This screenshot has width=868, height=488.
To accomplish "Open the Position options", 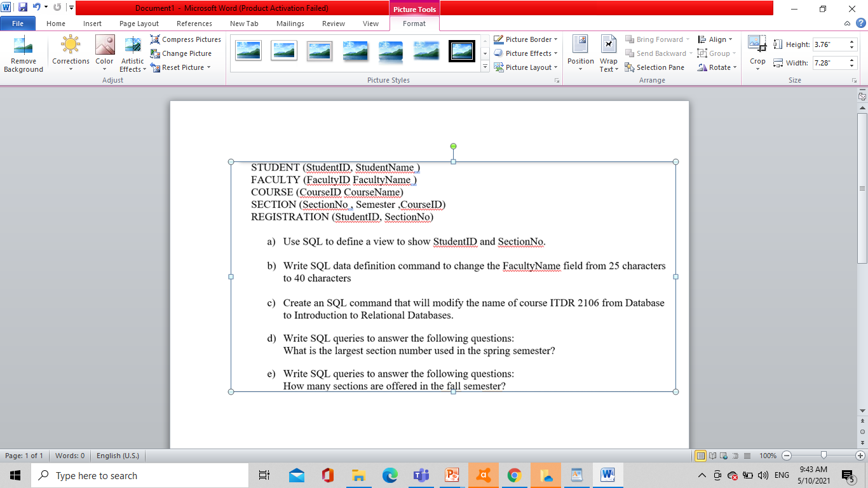I will [x=580, y=53].
